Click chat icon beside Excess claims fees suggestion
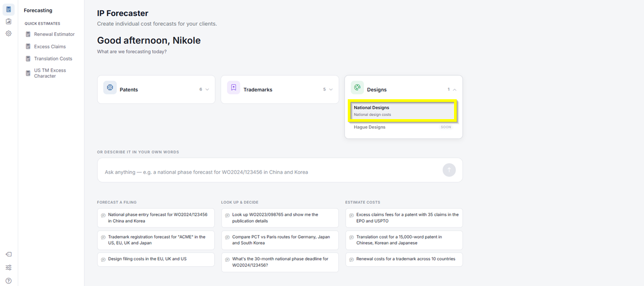 tap(351, 215)
